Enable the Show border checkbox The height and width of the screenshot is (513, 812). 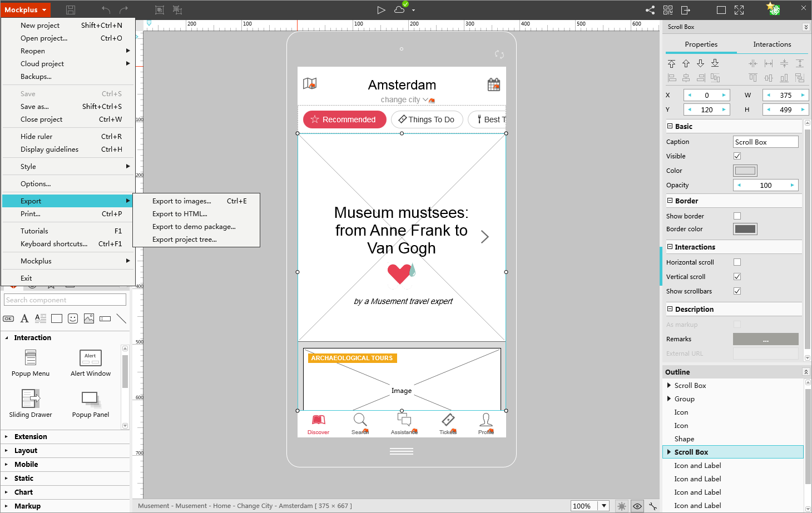click(x=737, y=216)
